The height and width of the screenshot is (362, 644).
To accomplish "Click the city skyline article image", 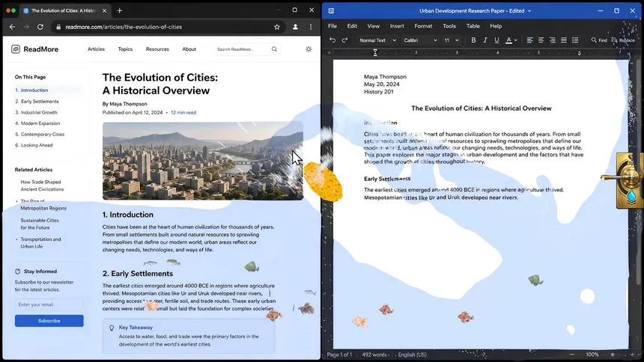I will 203,161.
